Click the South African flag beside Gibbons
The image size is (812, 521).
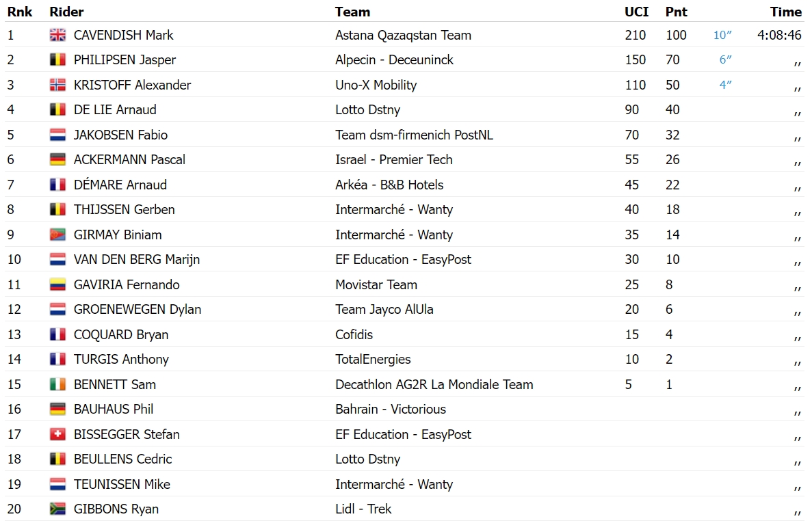point(57,509)
